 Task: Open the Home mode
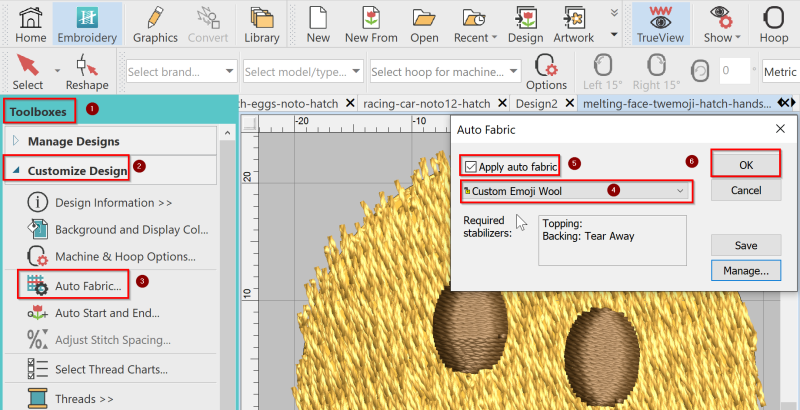(31, 24)
